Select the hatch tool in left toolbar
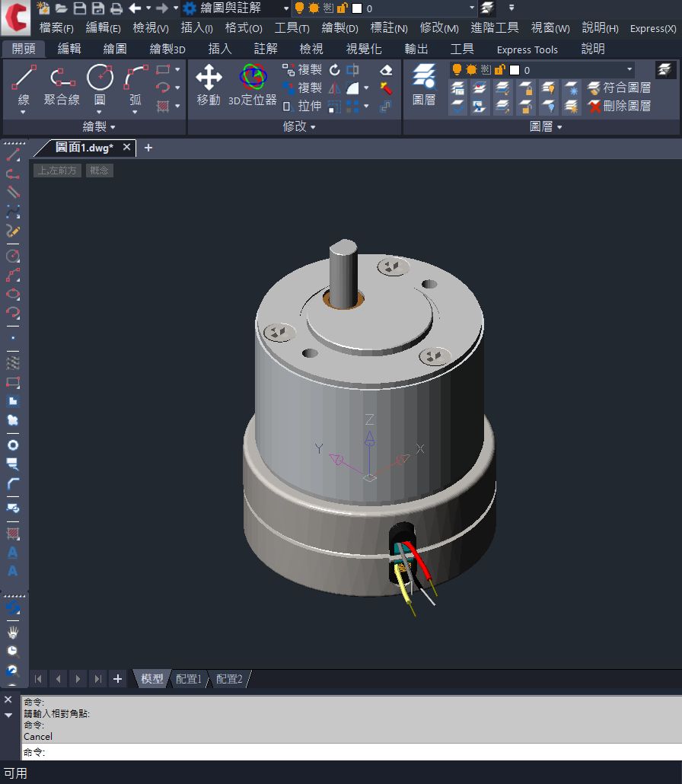Screen dimensions: 682x784 (x=13, y=534)
